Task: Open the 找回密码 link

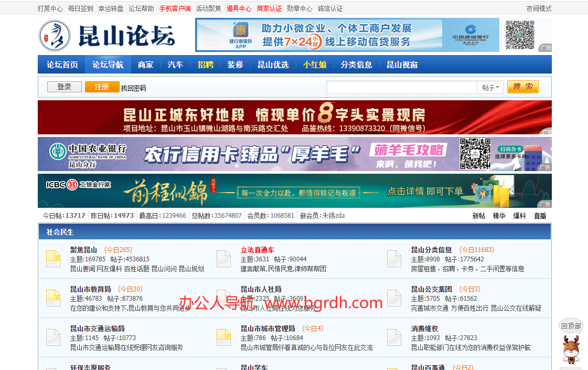Action: [x=134, y=88]
